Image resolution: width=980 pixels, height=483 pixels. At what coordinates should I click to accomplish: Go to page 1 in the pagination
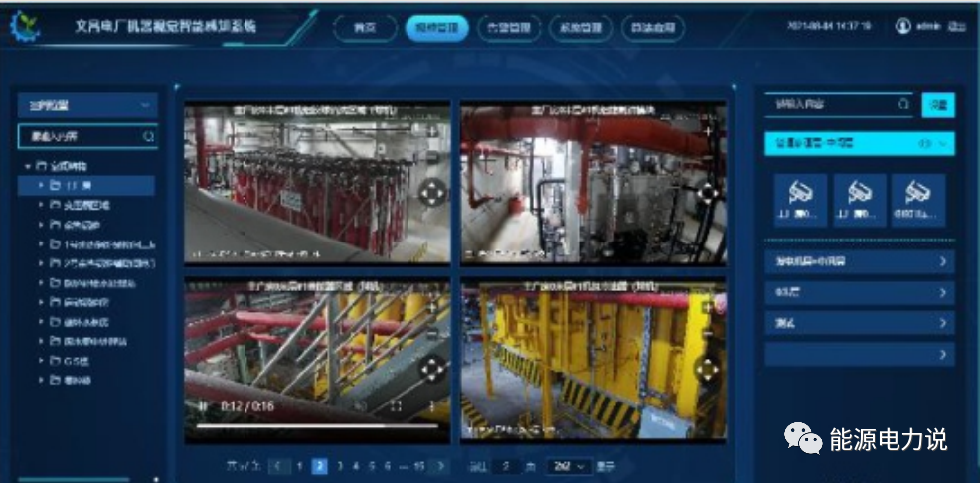tap(300, 466)
